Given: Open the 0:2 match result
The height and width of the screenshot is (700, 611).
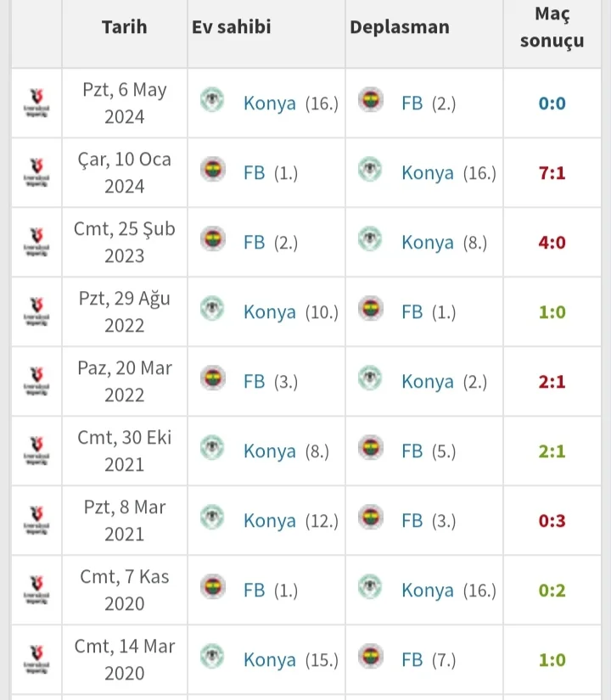Looking at the screenshot, I should point(552,591).
